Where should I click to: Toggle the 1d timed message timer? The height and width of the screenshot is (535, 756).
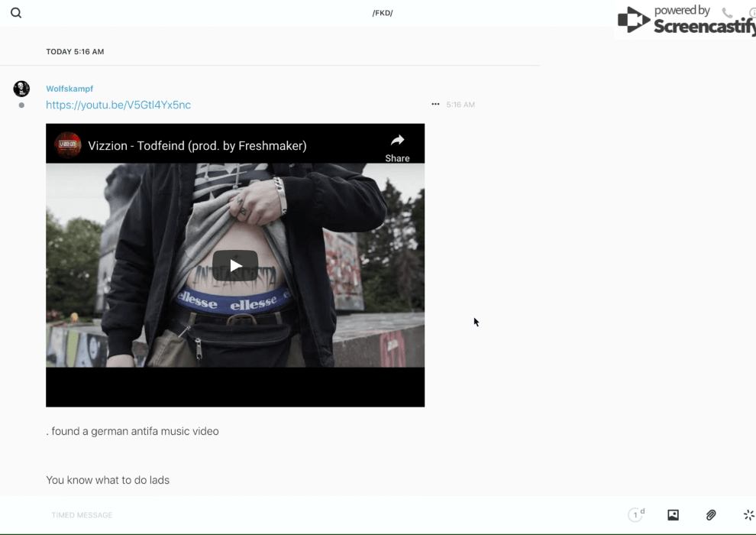coord(636,515)
